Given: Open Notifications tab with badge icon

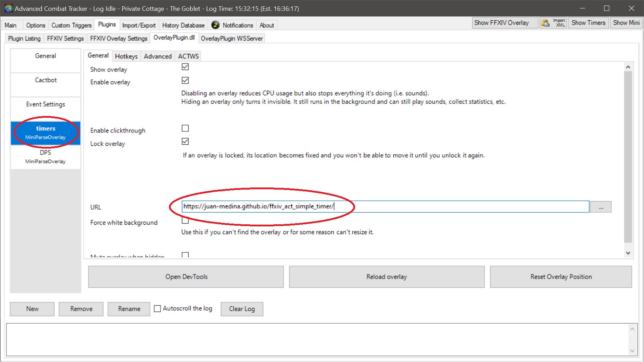Looking at the screenshot, I should (232, 25).
